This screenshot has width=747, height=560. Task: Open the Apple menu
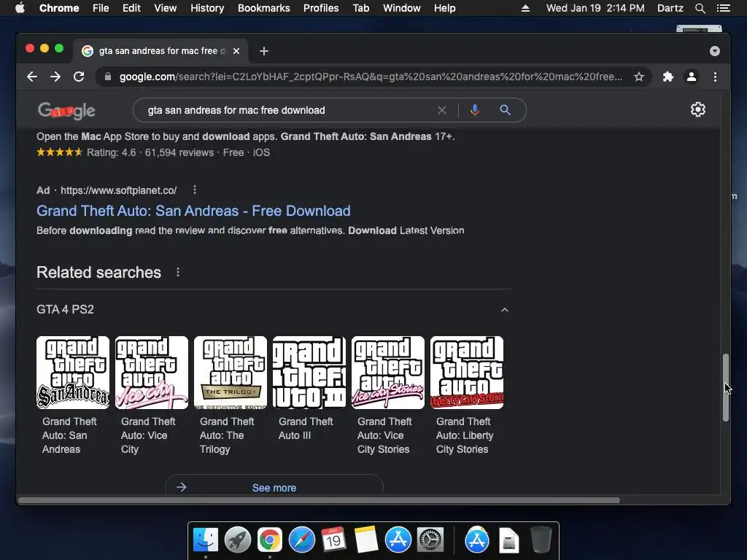[20, 8]
